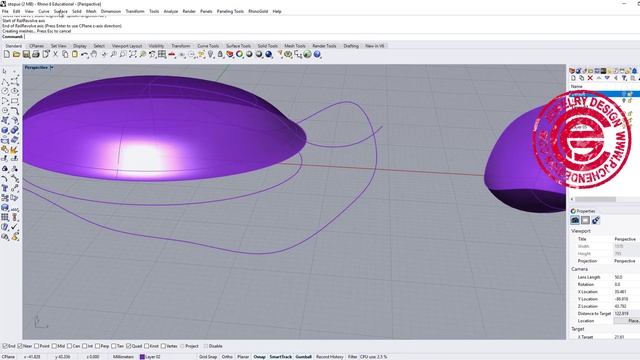Click the Copy icon in the toolbar
The height and width of the screenshot is (360, 640).
tap(65, 54)
